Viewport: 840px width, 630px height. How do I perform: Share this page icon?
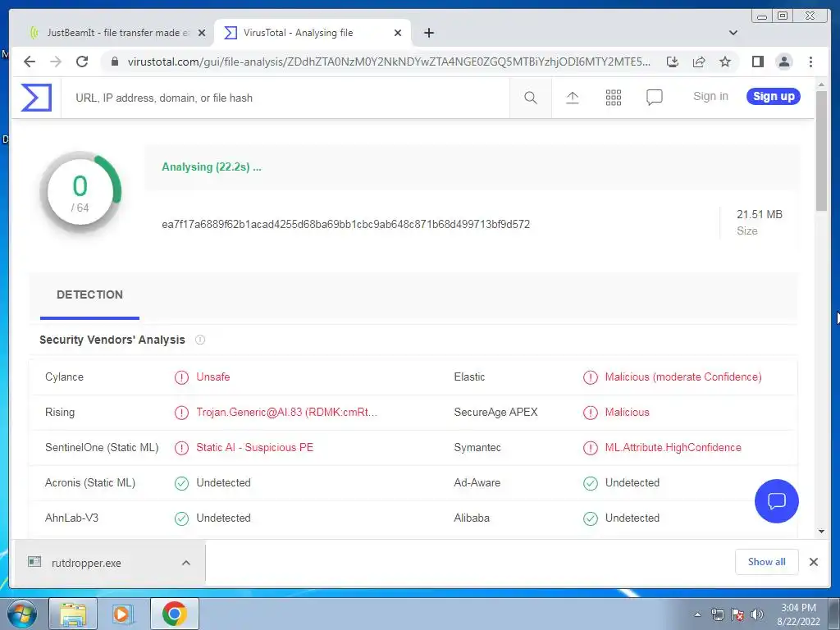pyautogui.click(x=699, y=62)
